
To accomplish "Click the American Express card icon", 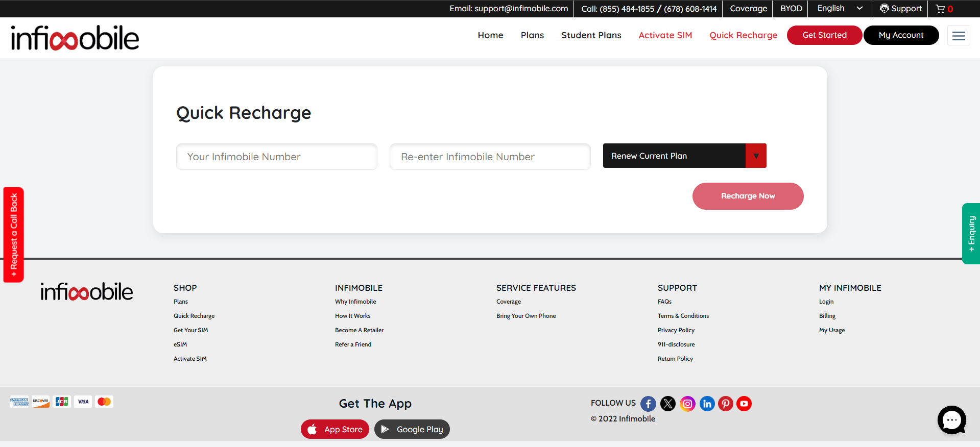I will [19, 402].
